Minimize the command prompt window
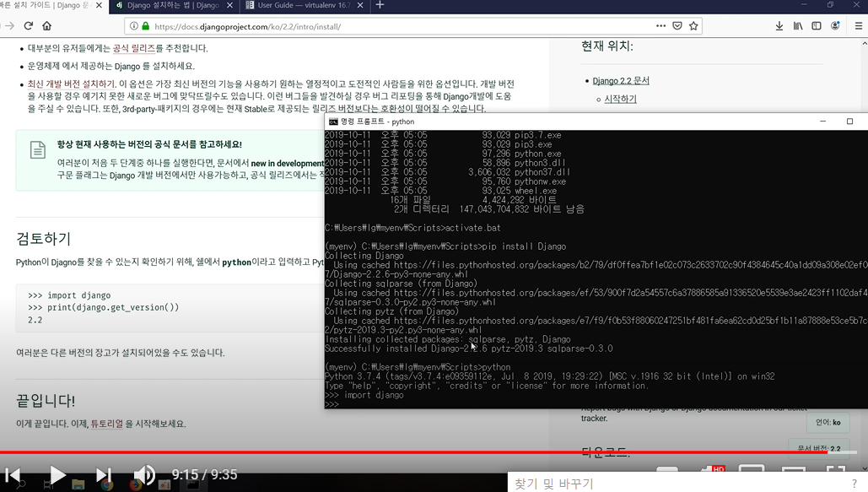The image size is (868, 492). (x=822, y=122)
